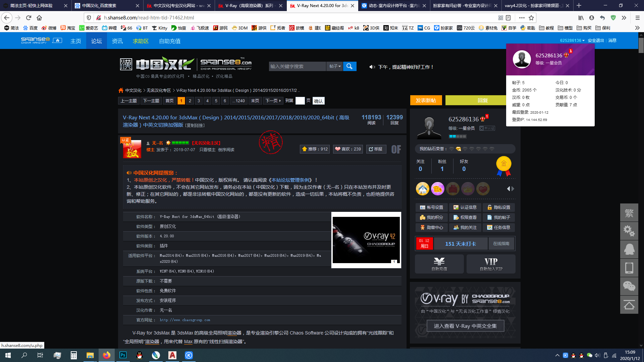The image size is (644, 362).
Task: Open QQ penguin app in taskbar
Action: (x=140, y=355)
